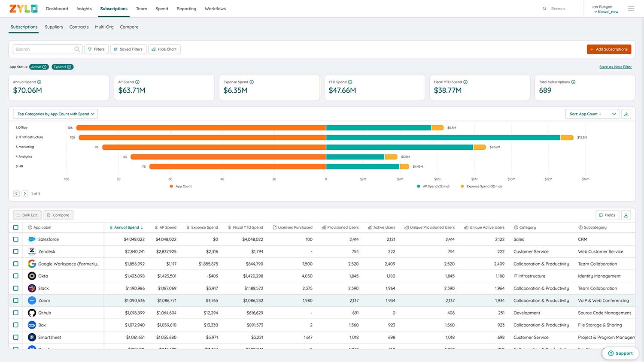Expand the Klowd_new organization switcher

point(606,12)
